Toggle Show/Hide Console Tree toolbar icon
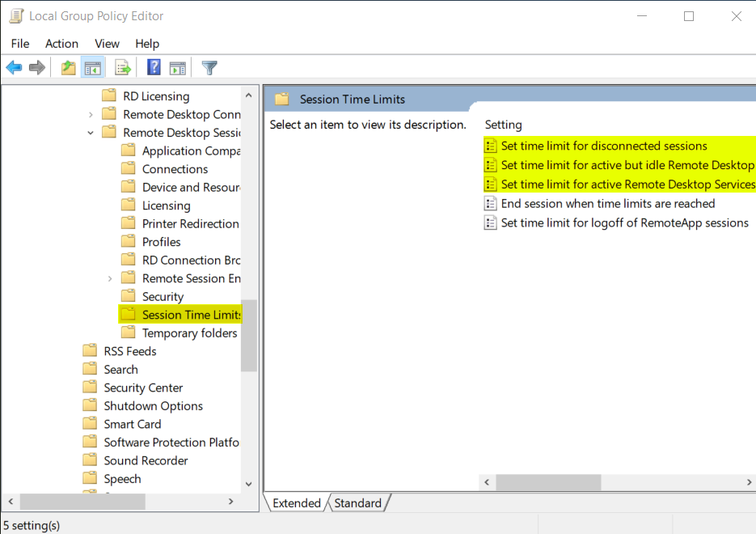Viewport: 756px width, 534px height. click(x=93, y=68)
